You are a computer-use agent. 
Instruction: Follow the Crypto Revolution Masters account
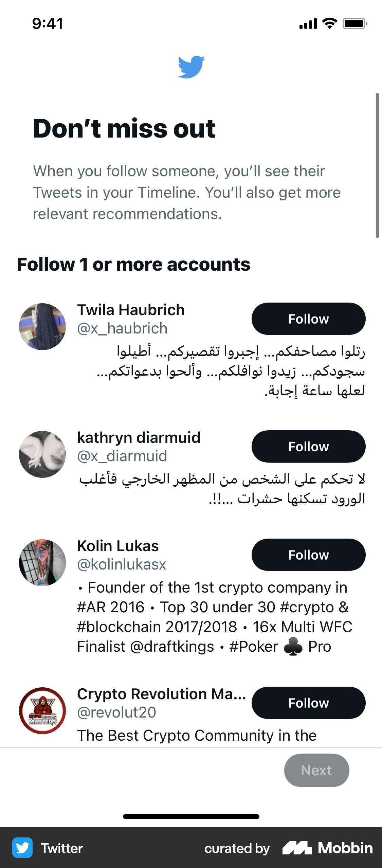click(x=308, y=703)
